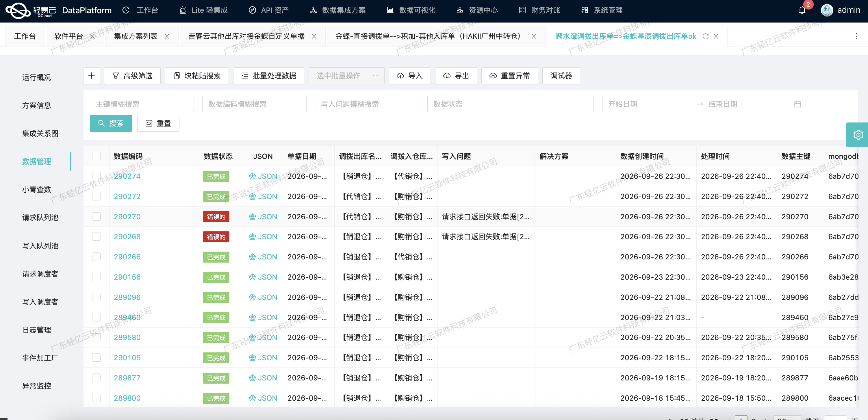This screenshot has width=868, height=420.
Task: Open the floating settings gear panel
Action: coord(858,135)
